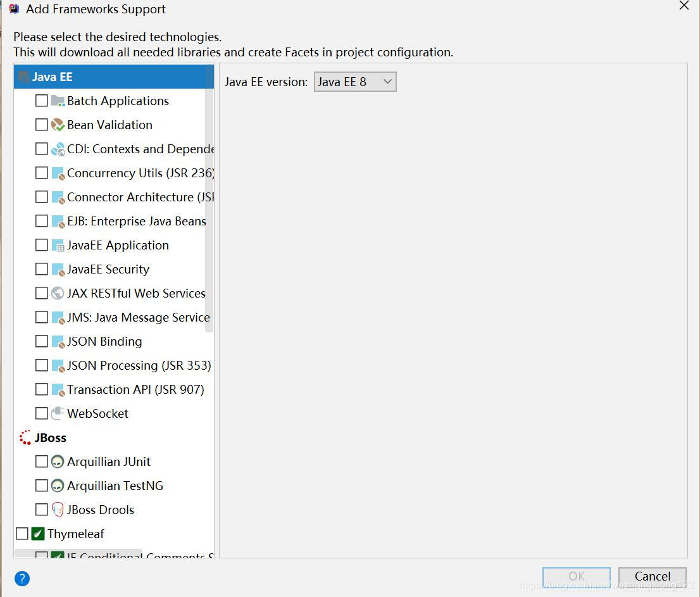Screen dimensions: 700x597
Task: Check the JSON Binding checkbox
Action: tap(42, 342)
